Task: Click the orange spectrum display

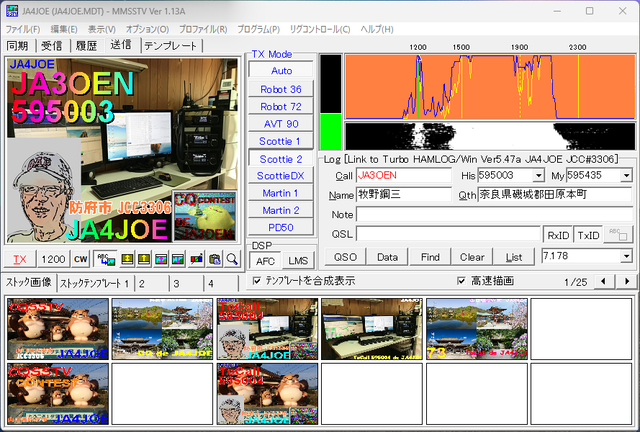Action: pyautogui.click(x=490, y=87)
